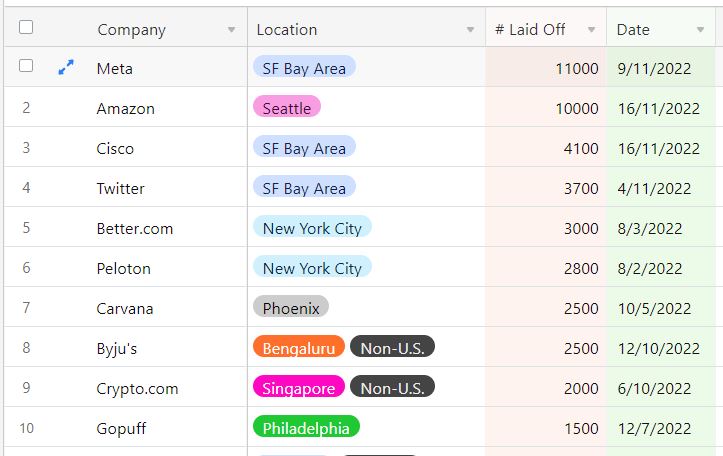The image size is (723, 456).
Task: Select the Phoenix tag for Carvana
Action: point(291,307)
